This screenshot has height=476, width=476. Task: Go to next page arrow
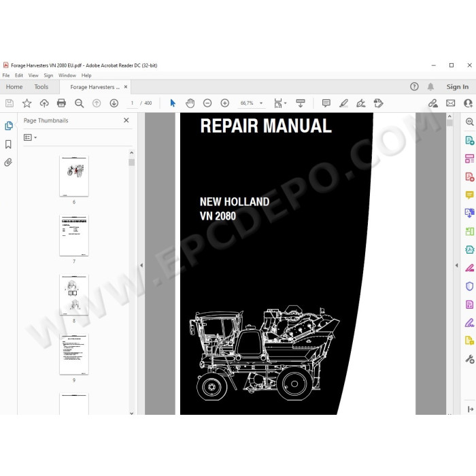(114, 103)
